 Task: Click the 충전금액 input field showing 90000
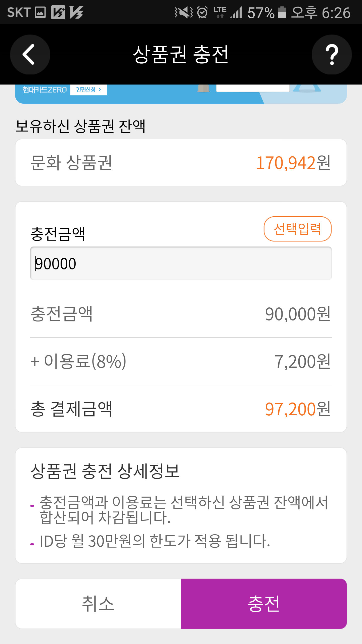181,263
